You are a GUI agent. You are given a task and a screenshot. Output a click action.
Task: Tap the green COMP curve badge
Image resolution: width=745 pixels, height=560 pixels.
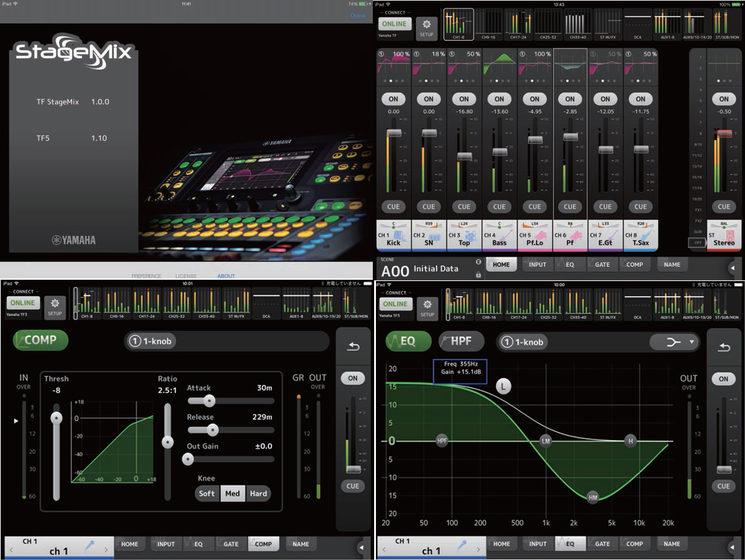[40, 341]
